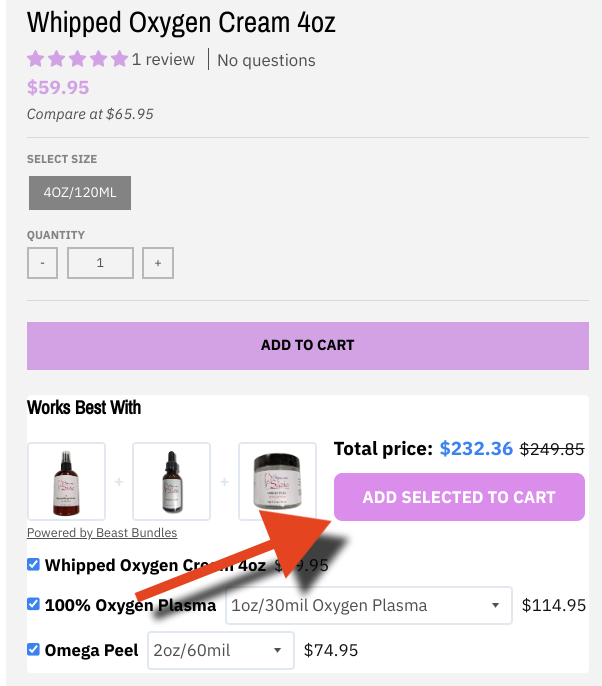Open the No questions link

coord(266,60)
